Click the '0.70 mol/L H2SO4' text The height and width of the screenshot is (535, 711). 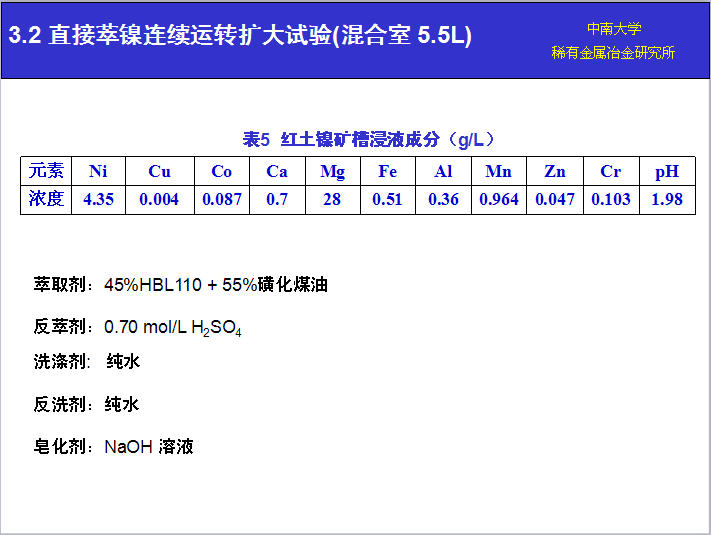coord(173,327)
